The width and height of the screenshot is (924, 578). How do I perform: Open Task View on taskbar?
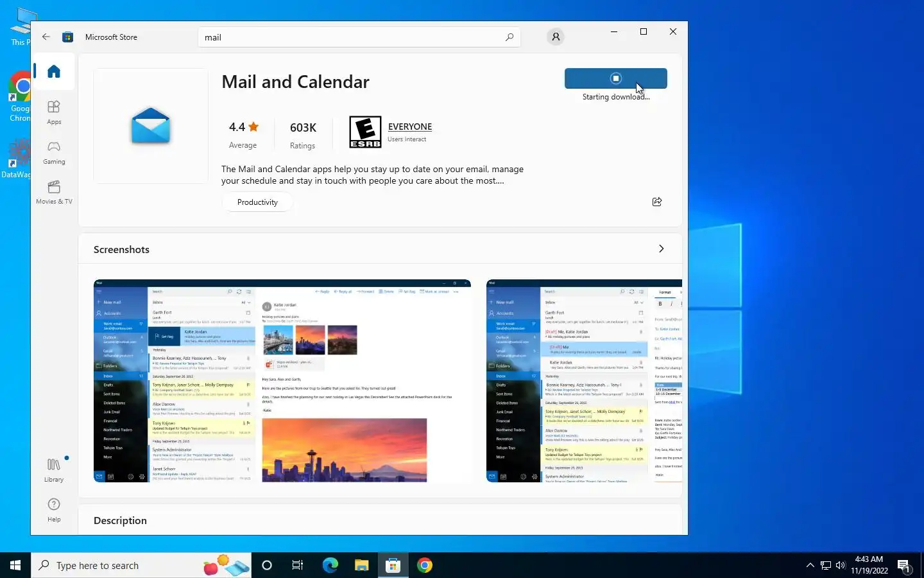pyautogui.click(x=298, y=565)
